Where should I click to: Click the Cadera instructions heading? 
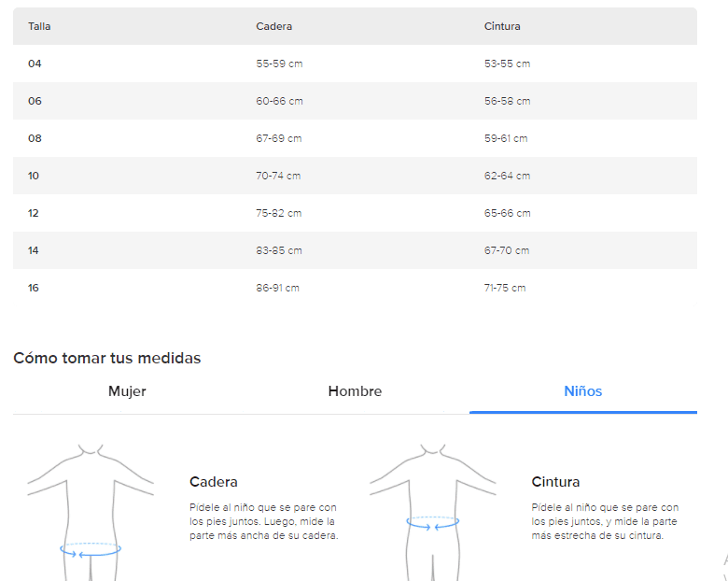(x=213, y=482)
